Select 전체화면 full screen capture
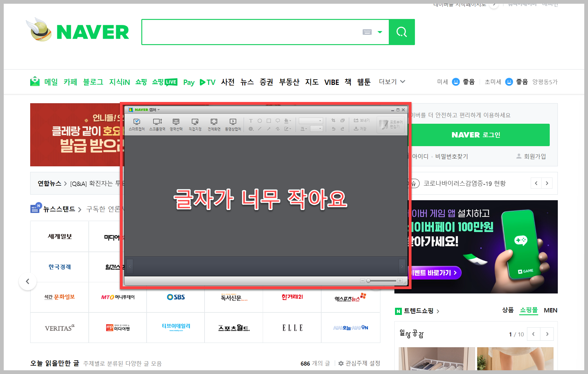 [214, 124]
